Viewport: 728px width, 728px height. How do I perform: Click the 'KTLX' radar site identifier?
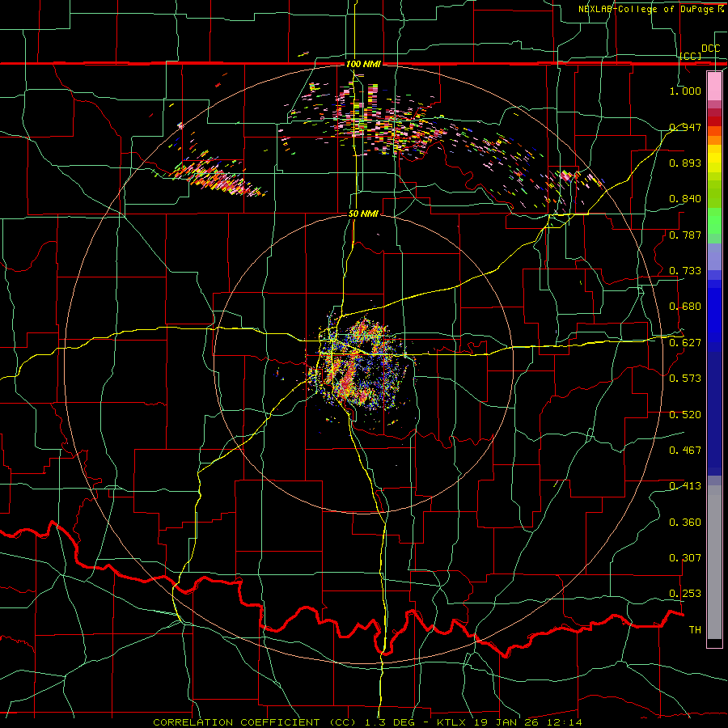(x=453, y=722)
